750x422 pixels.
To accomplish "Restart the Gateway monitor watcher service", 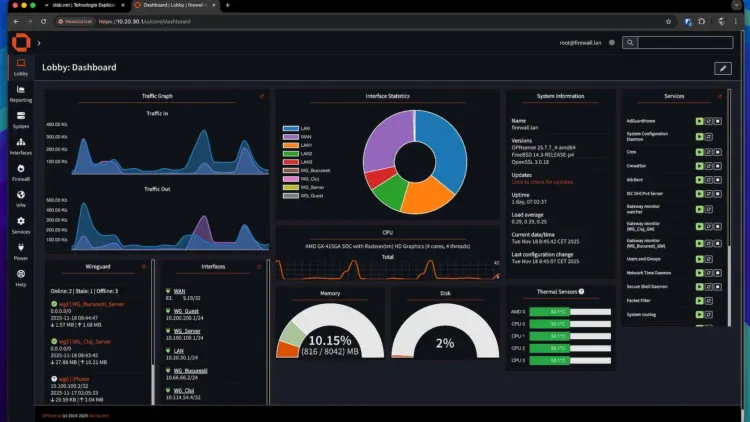I will (709, 209).
